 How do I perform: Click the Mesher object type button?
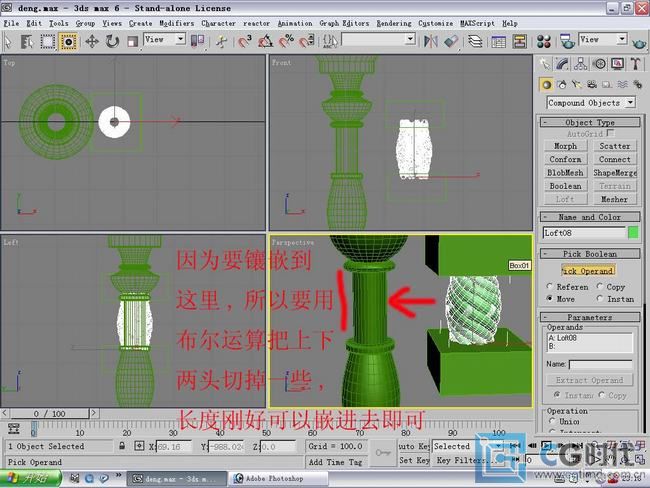tap(614, 199)
